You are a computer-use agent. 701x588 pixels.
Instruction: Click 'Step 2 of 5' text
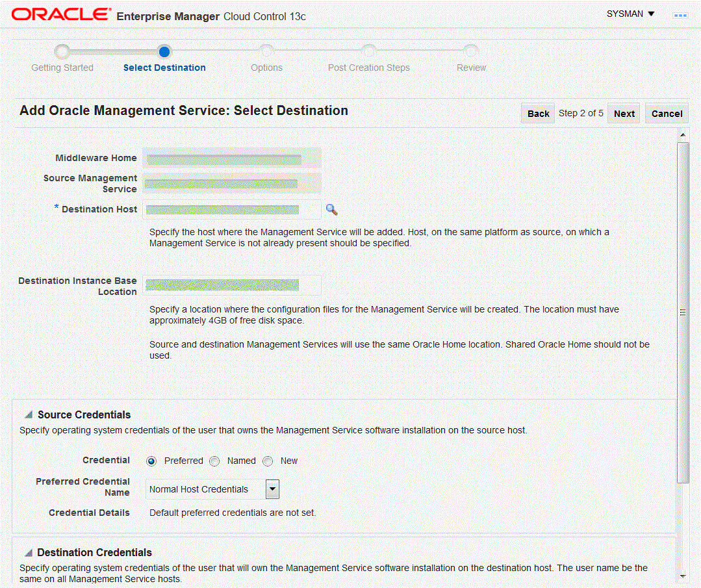pyautogui.click(x=581, y=113)
